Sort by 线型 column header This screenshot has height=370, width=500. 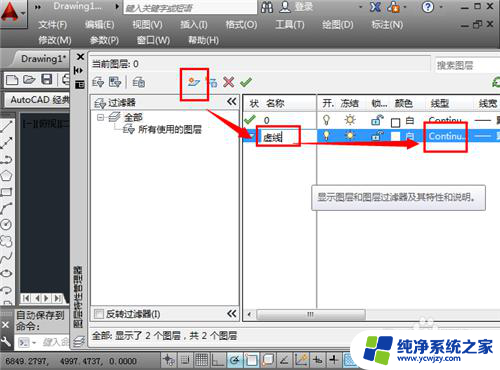point(440,103)
